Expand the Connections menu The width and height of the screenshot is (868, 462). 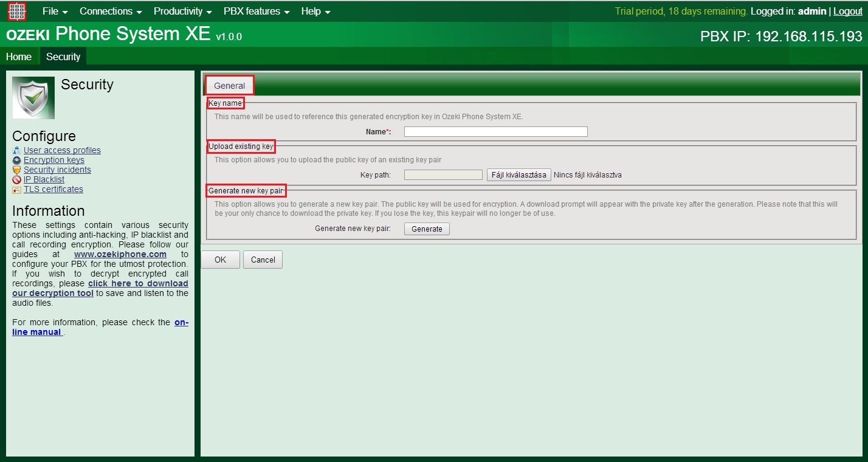tap(111, 11)
